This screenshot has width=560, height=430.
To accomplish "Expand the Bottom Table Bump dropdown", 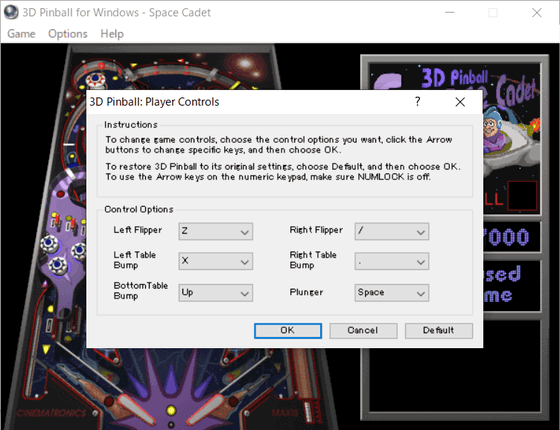I will (x=216, y=293).
